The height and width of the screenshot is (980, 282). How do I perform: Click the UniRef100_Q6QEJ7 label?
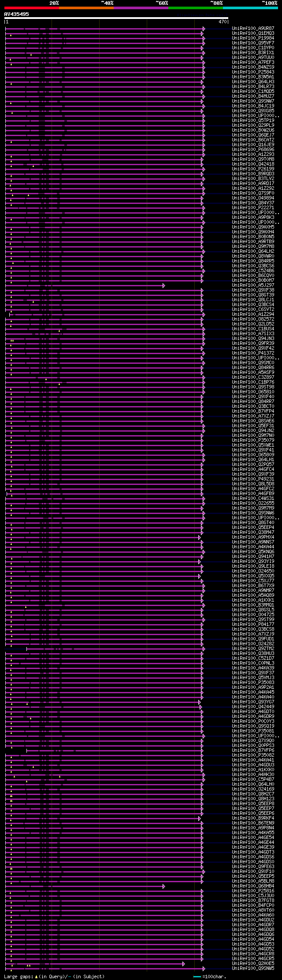coord(253,135)
